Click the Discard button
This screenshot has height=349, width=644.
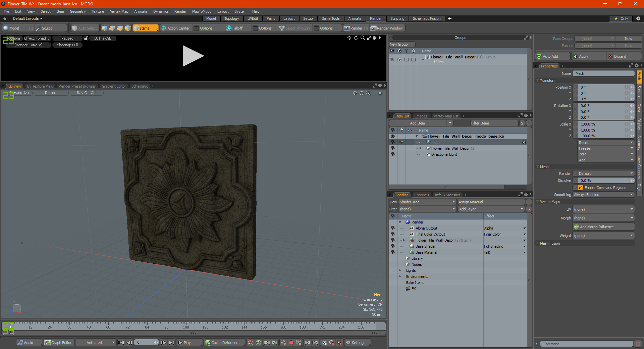click(x=625, y=56)
